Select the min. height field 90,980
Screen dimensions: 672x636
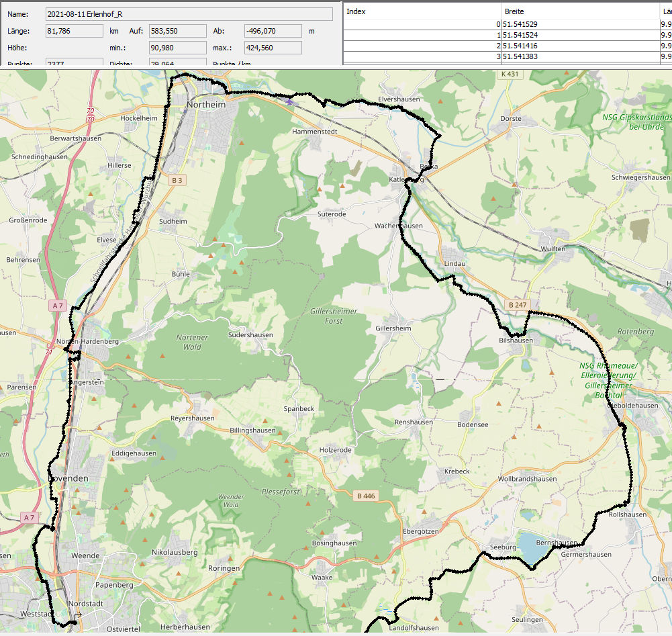pos(177,48)
